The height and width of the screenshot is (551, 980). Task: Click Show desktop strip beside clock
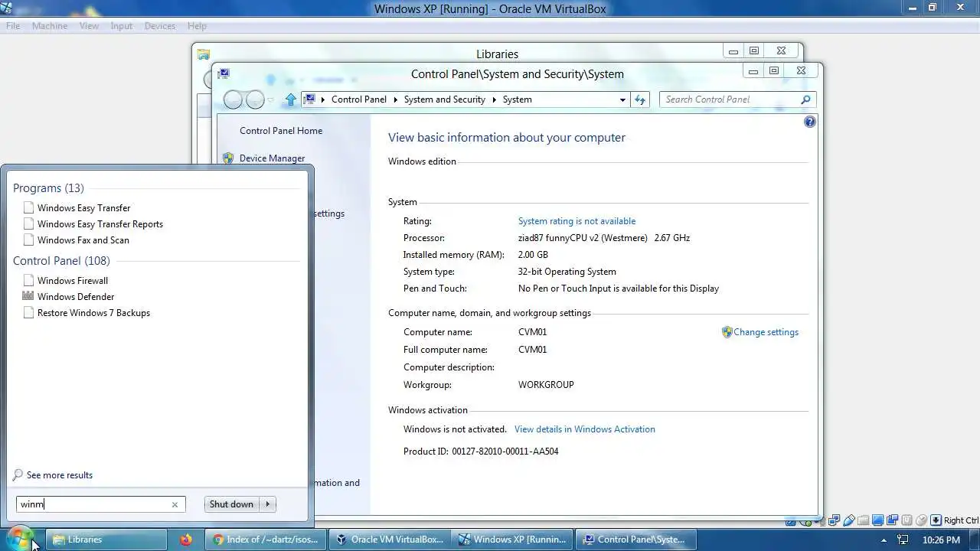point(975,540)
